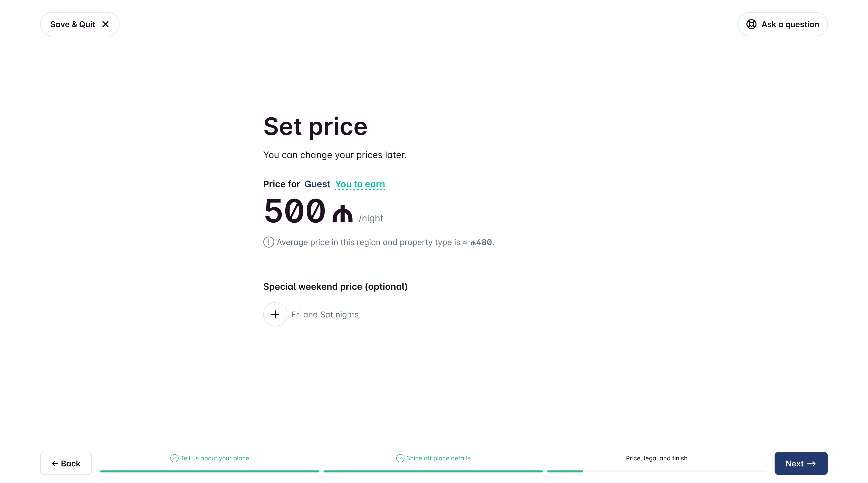Switch price view to Guest

tap(317, 184)
